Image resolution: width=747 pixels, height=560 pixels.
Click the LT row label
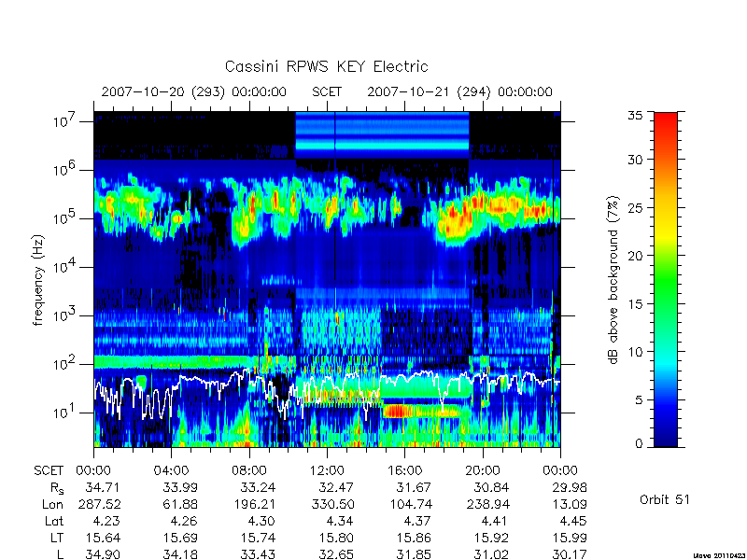57,538
